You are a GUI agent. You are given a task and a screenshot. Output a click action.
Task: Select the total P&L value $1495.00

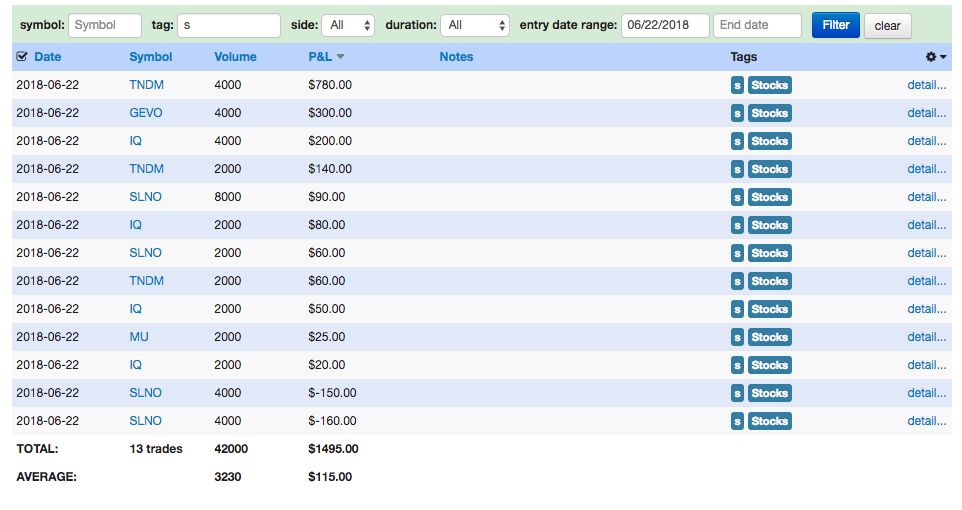tap(333, 449)
